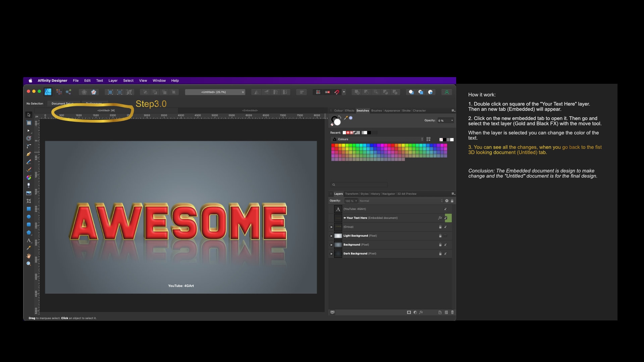Switch to the Embedded document tab
The image size is (644, 362).
(250, 110)
